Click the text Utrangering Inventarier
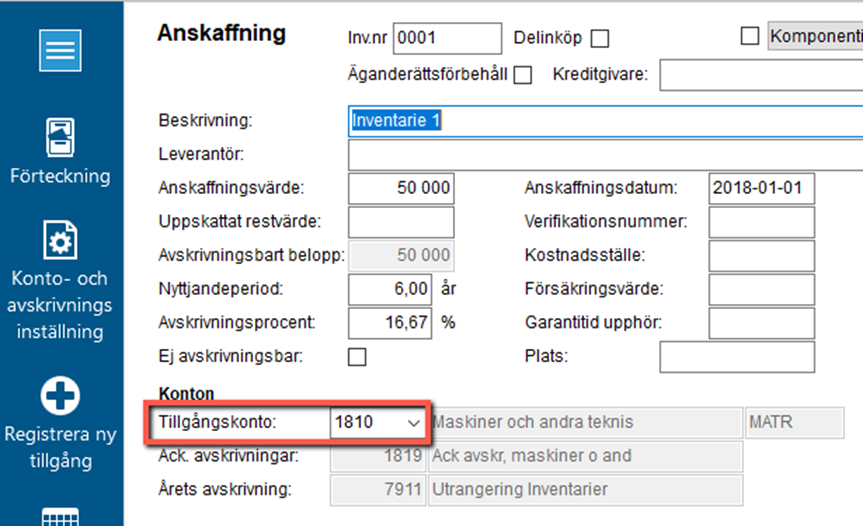The width and height of the screenshot is (863, 526). click(x=520, y=490)
